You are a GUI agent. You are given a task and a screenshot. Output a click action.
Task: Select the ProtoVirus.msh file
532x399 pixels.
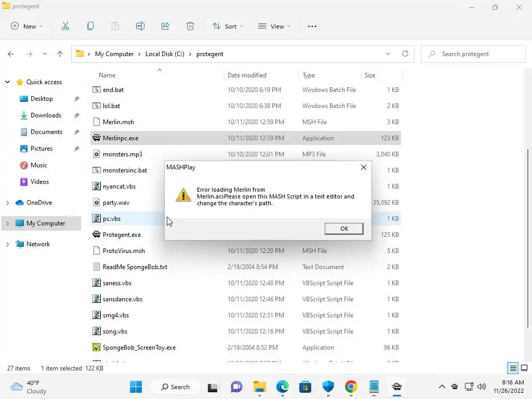(x=246, y=251)
